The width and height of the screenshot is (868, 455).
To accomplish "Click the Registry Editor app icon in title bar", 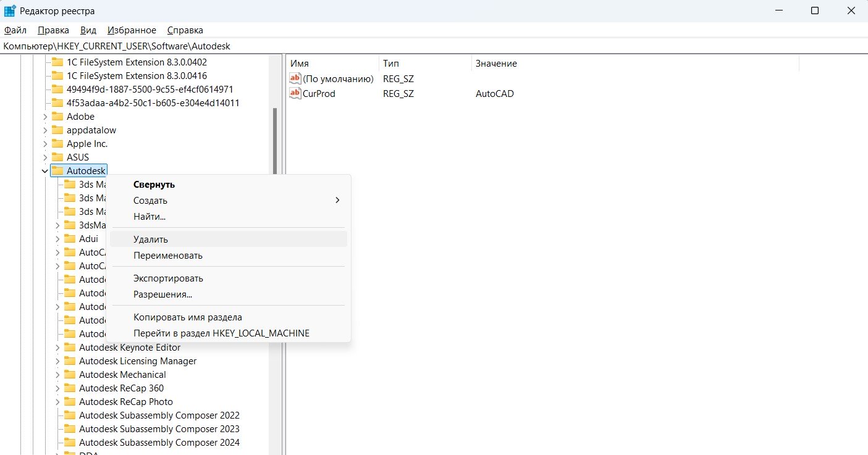I will (10, 10).
